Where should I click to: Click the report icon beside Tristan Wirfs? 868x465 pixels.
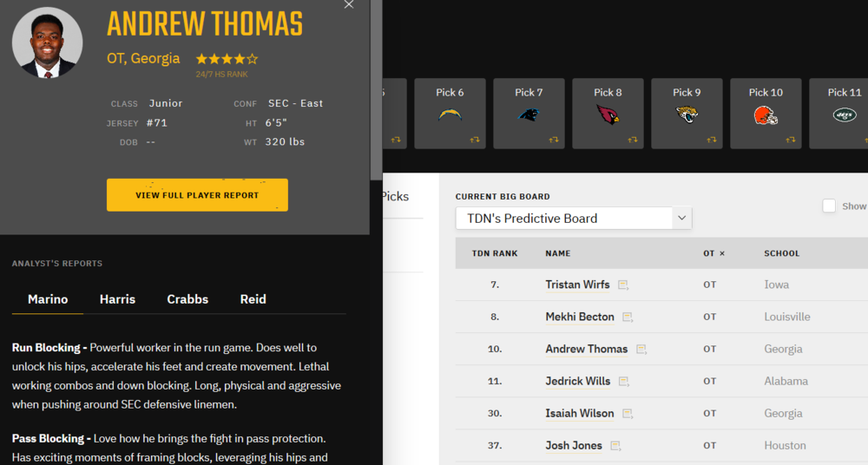[x=623, y=285]
